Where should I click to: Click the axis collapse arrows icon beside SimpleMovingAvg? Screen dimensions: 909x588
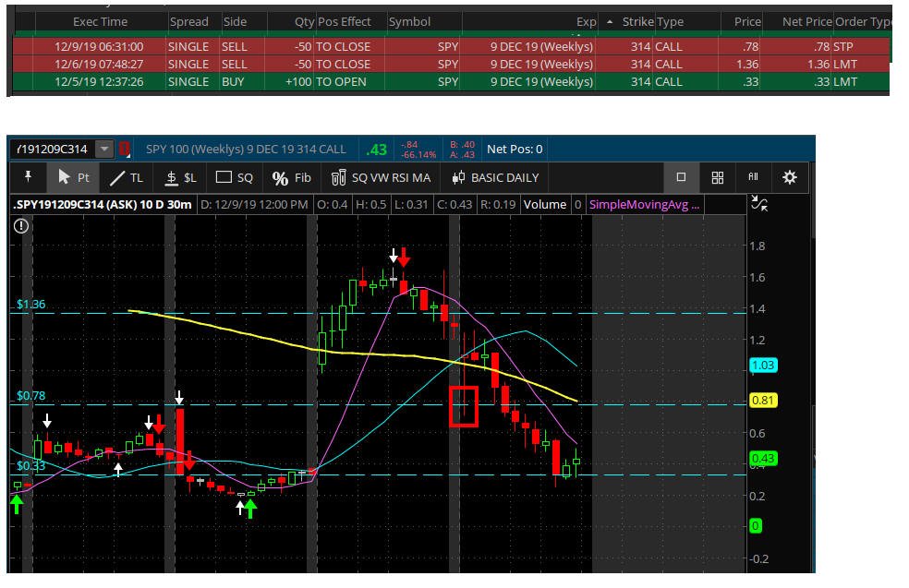click(759, 203)
